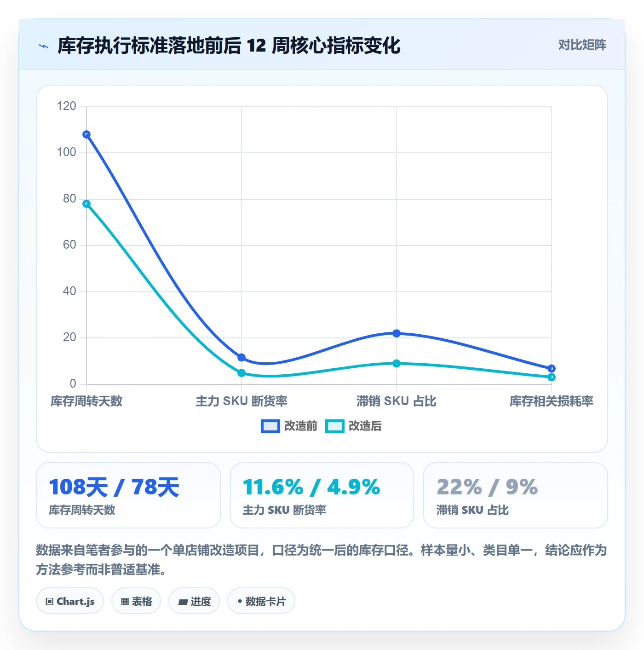
Task: Click the 改造后 point at 库存相关损耗率
Action: (552, 377)
